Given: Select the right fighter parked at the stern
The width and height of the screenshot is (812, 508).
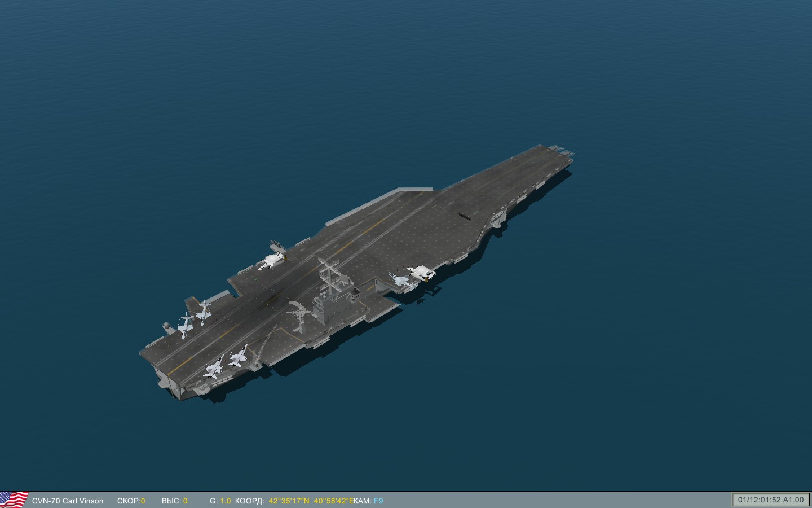Looking at the screenshot, I should point(237,357).
